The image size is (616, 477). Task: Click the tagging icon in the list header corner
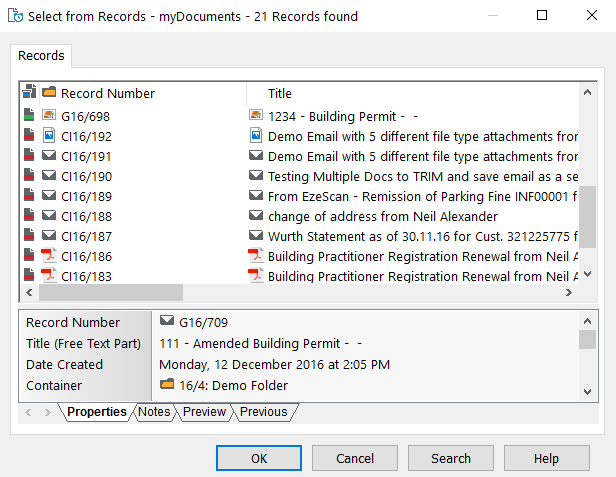point(29,93)
